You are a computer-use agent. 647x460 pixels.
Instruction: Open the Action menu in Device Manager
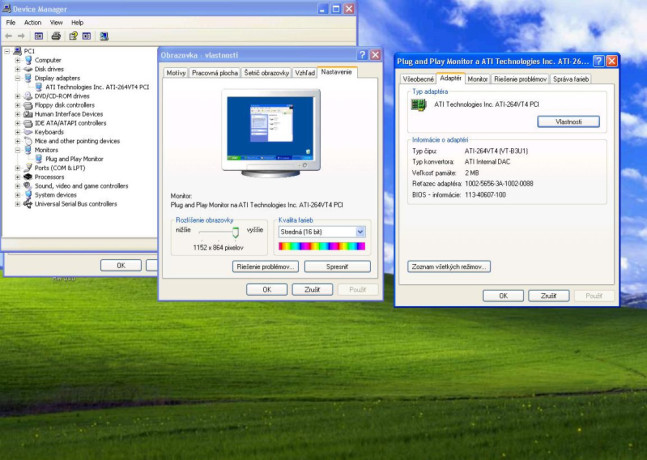click(33, 22)
